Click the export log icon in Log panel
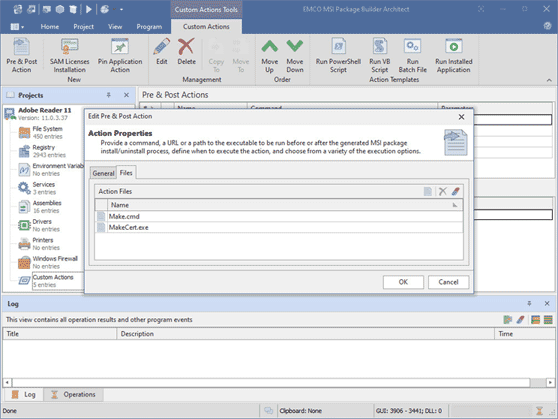Viewport: 558px width, 419px height. [x=507, y=319]
